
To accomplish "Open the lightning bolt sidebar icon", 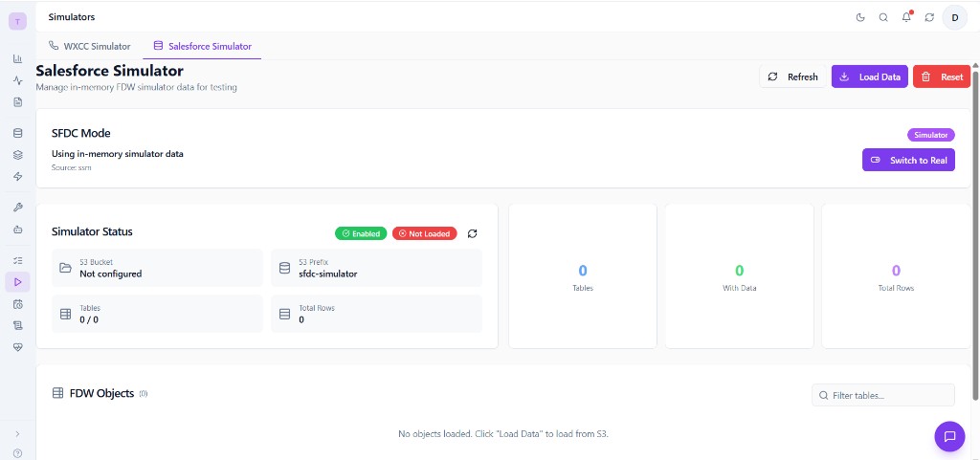I will click(x=17, y=177).
